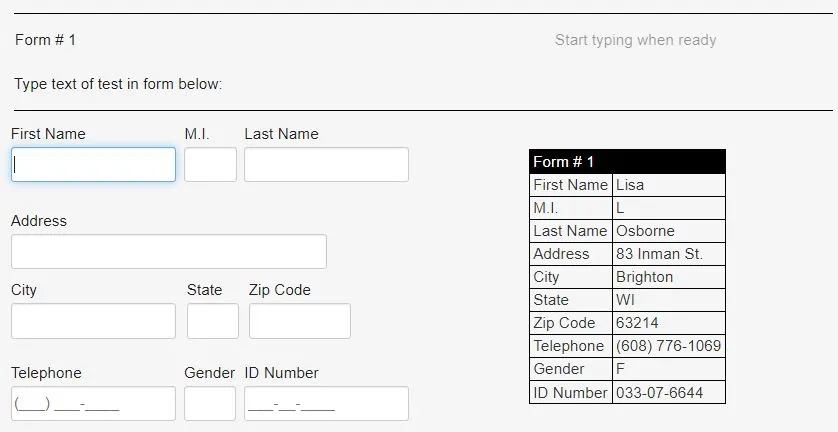
Task: Click the Telephone masked input field
Action: (93, 404)
